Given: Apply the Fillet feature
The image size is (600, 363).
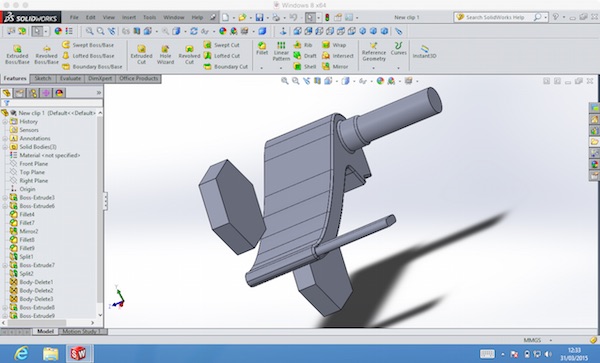Looking at the screenshot, I should click(262, 49).
